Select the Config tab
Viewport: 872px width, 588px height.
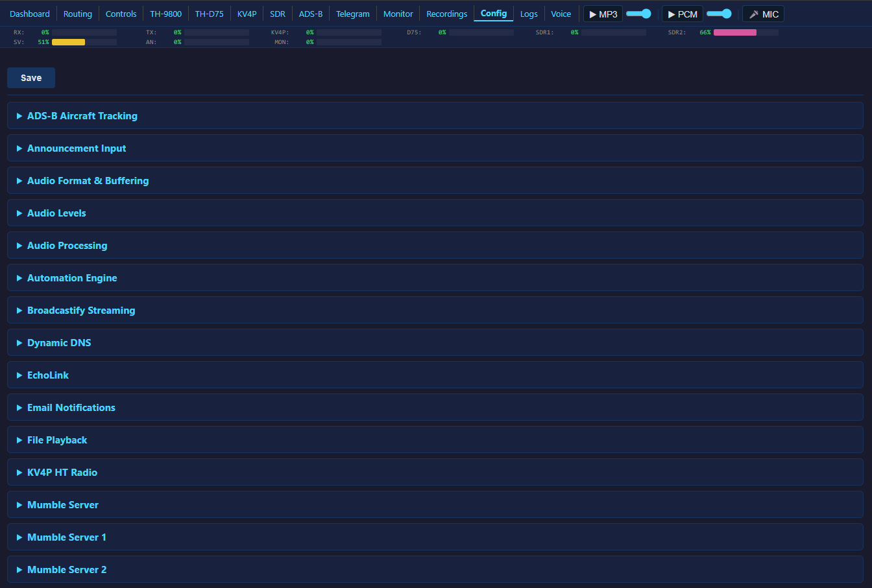[x=494, y=14]
